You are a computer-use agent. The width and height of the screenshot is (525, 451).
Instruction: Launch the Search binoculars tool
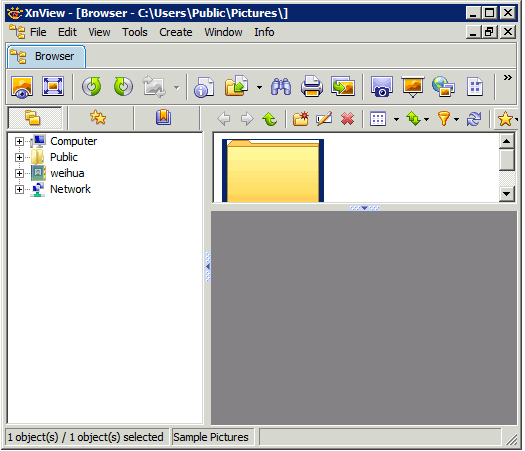[281, 87]
